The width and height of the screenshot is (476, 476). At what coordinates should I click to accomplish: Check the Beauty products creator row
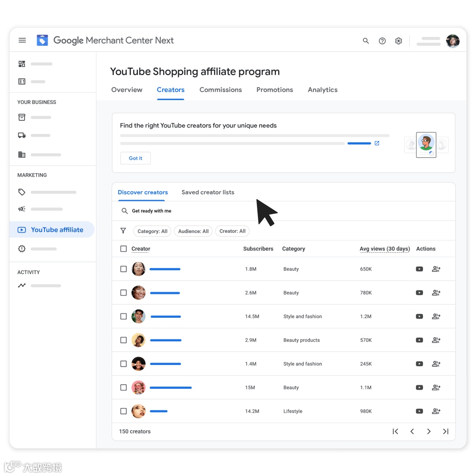123,340
